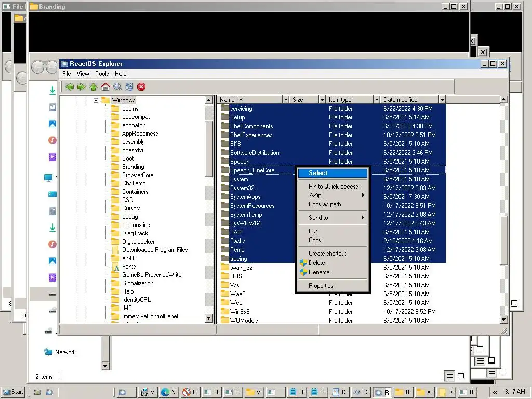Click the details view icon in Branding status bar

pyautogui.click(x=449, y=376)
